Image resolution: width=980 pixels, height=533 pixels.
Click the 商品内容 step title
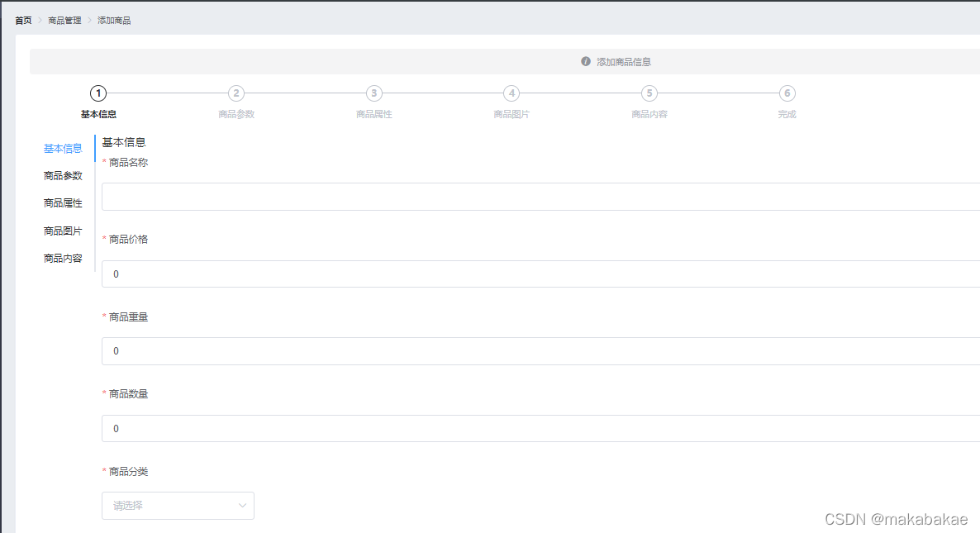coord(649,114)
